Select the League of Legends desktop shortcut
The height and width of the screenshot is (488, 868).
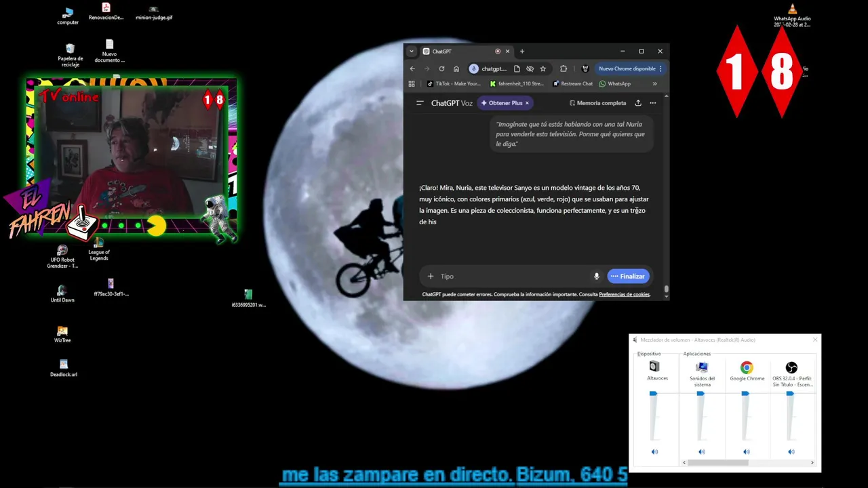click(x=99, y=249)
